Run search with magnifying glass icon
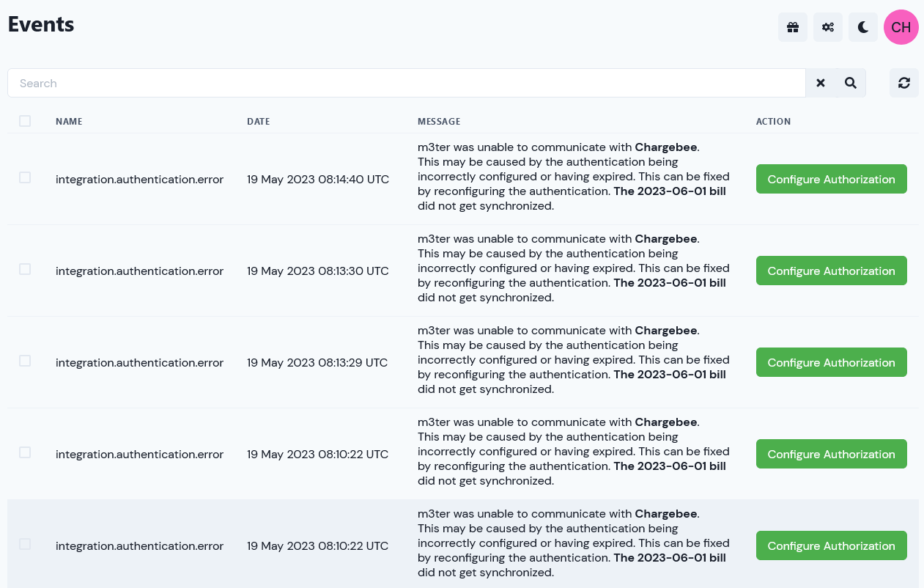924x588 pixels. click(851, 83)
